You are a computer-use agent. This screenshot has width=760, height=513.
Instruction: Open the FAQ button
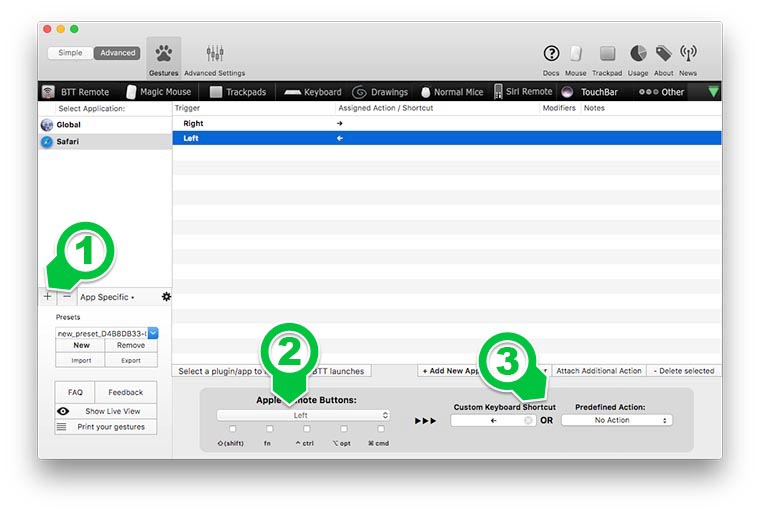coord(75,392)
